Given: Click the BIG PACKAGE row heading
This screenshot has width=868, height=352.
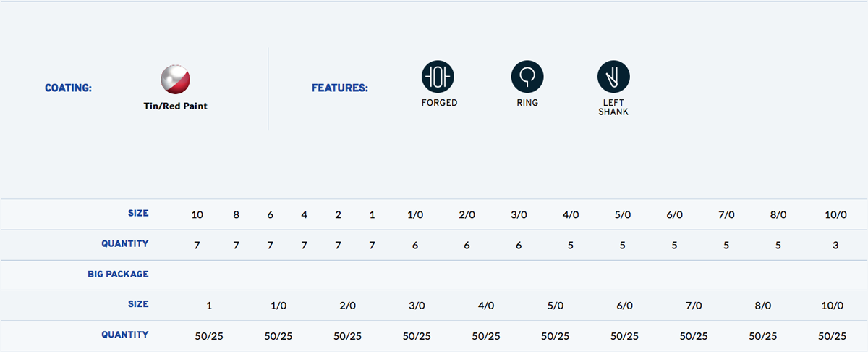Looking at the screenshot, I should [116, 275].
